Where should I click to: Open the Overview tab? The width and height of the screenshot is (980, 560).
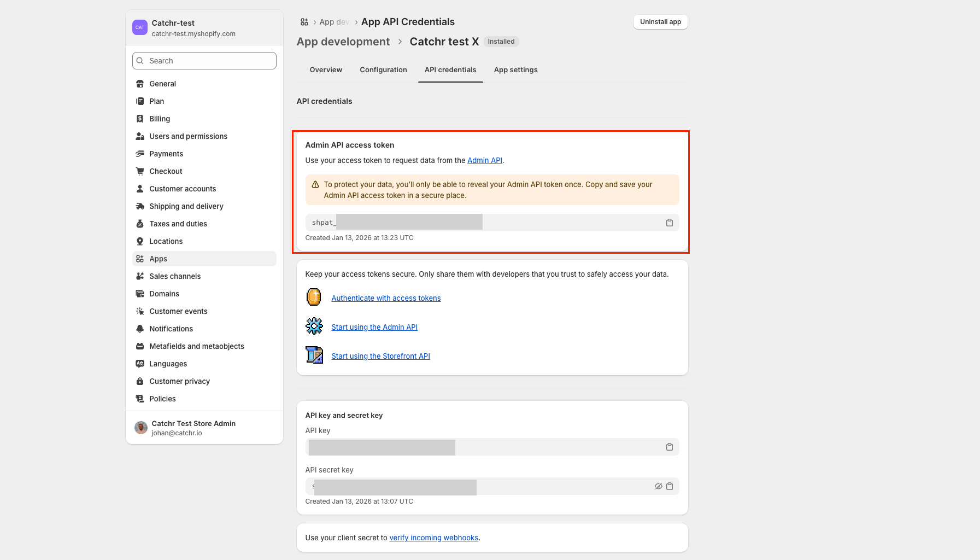click(326, 70)
